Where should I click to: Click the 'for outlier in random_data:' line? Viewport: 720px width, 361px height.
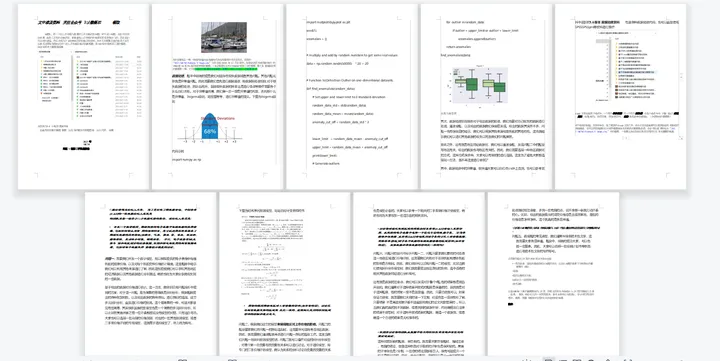point(466,22)
